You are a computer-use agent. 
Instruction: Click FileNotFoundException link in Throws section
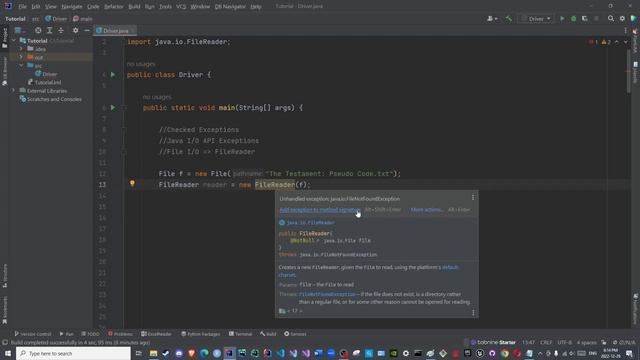click(x=327, y=294)
